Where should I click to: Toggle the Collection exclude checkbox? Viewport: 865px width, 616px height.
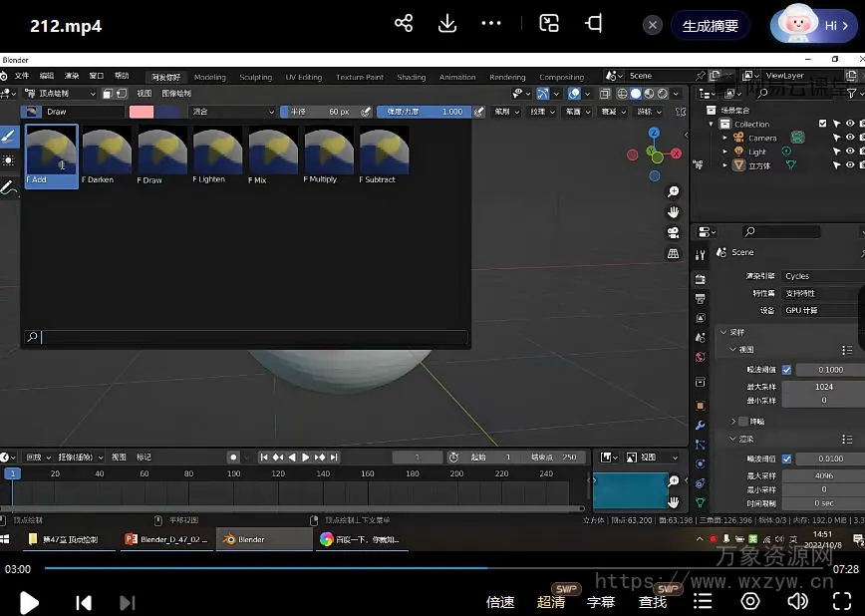click(x=822, y=124)
